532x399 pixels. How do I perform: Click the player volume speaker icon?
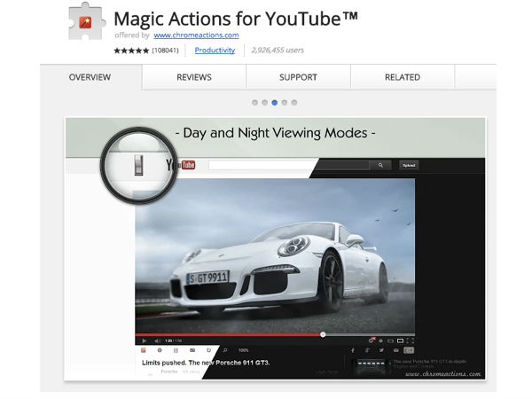(157, 340)
